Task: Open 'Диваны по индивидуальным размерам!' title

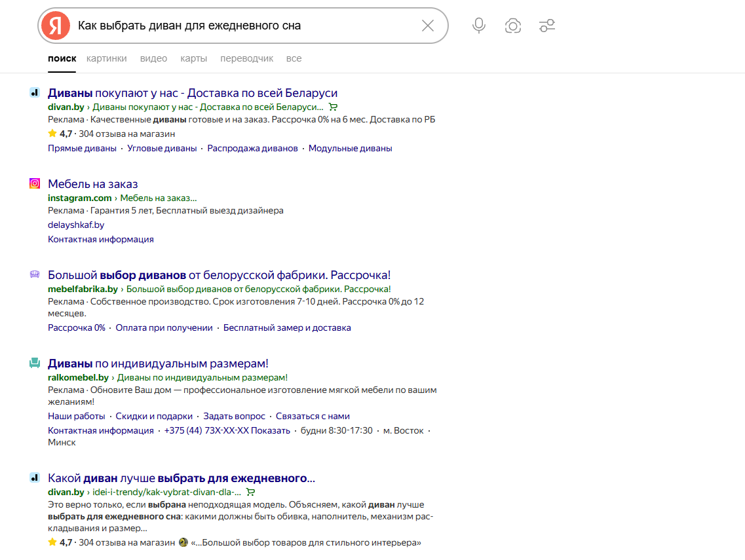Action: (158, 364)
